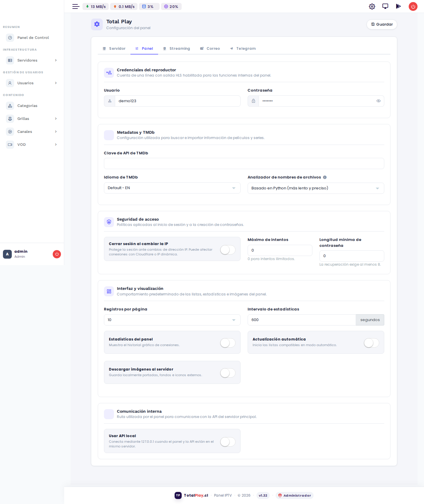Click the Interfaz y visualización grid icon

pyautogui.click(x=109, y=291)
